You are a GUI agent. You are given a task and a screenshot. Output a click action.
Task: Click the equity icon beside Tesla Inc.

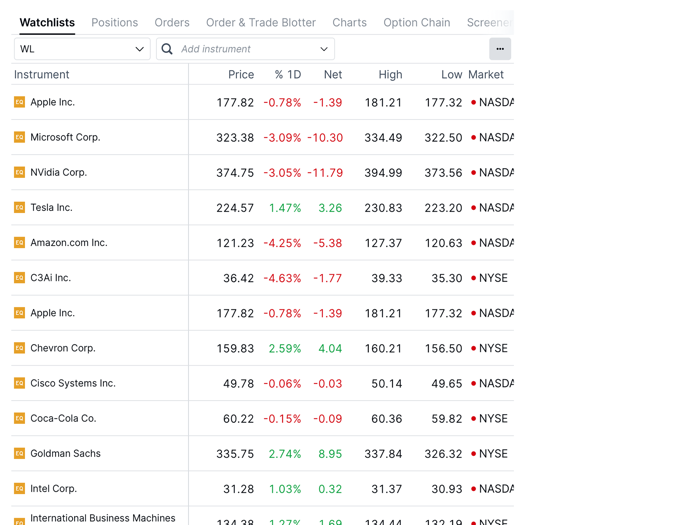click(19, 208)
